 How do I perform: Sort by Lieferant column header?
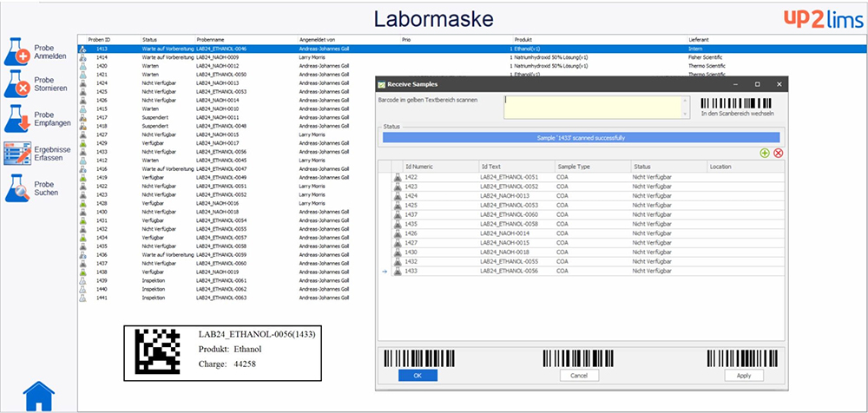(699, 40)
